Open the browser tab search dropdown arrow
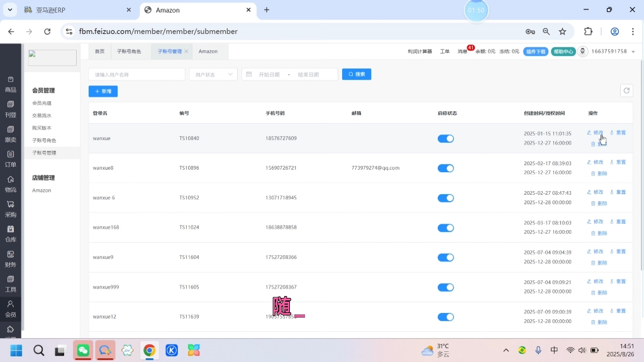The height and width of the screenshot is (362, 644). pos(10,9)
